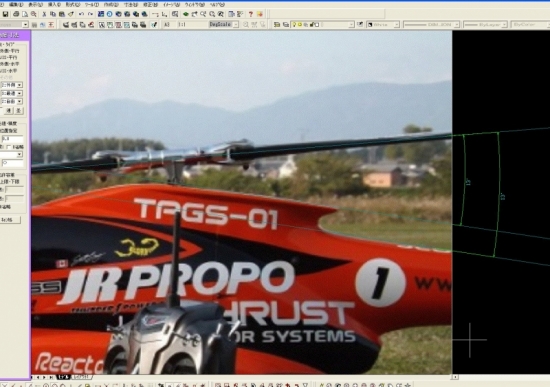Toggle the checkbox in the left panel
Screen dimensions: 550x387
click(x=9, y=147)
